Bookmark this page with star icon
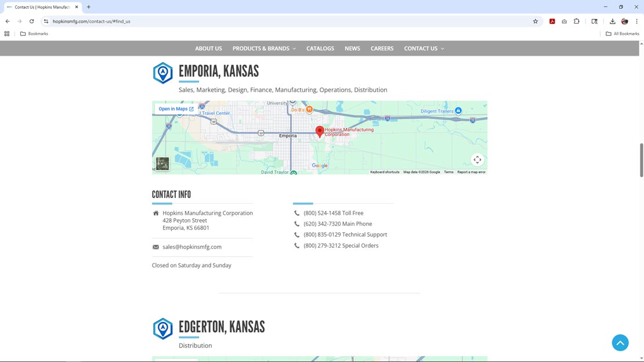 (536, 21)
